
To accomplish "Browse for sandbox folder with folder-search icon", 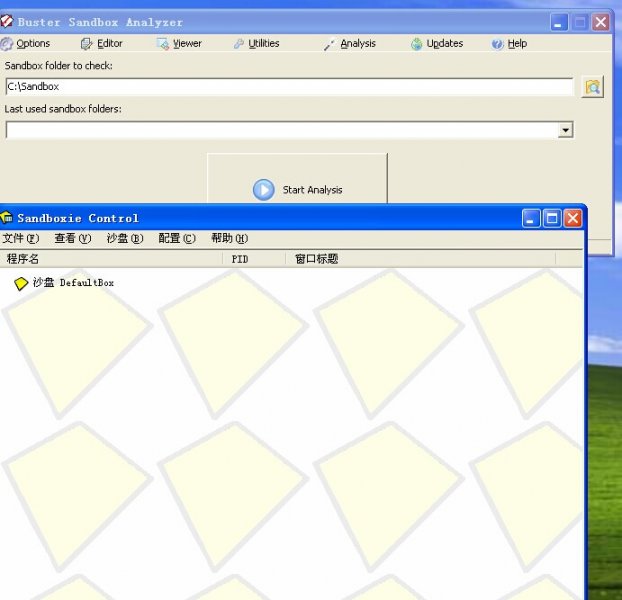I will pyautogui.click(x=593, y=86).
